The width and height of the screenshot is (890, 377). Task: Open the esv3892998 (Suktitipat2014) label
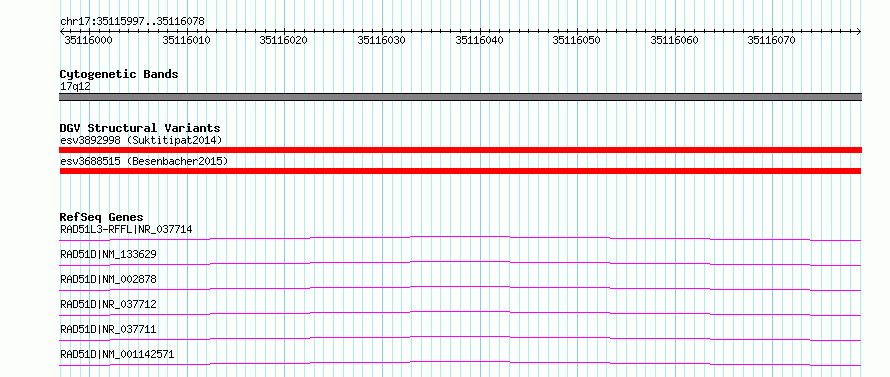click(141, 140)
